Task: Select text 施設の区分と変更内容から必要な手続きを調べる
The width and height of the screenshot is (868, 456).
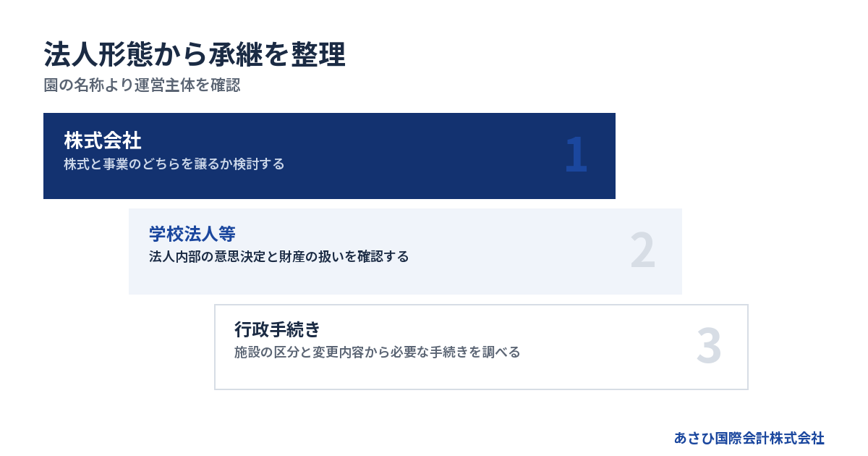Action: click(x=378, y=352)
